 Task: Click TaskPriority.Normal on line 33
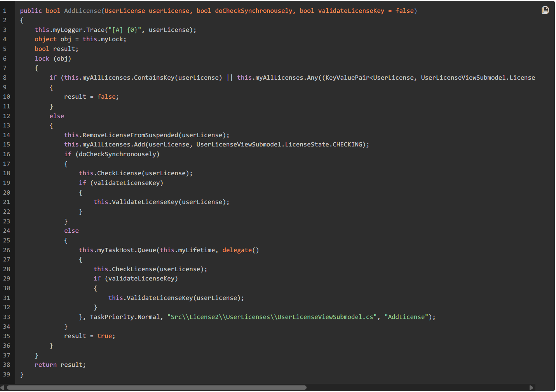[125, 317]
